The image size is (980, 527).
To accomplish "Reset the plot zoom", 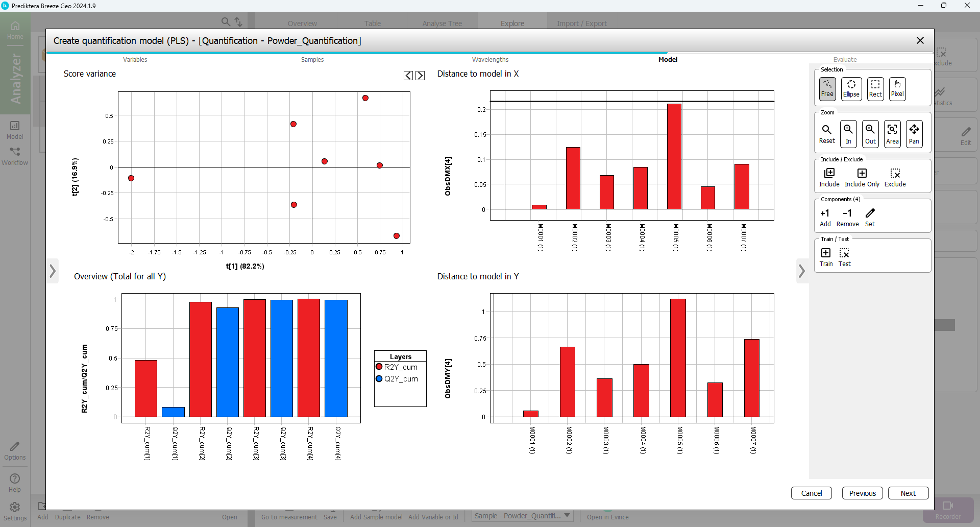I will (827, 134).
